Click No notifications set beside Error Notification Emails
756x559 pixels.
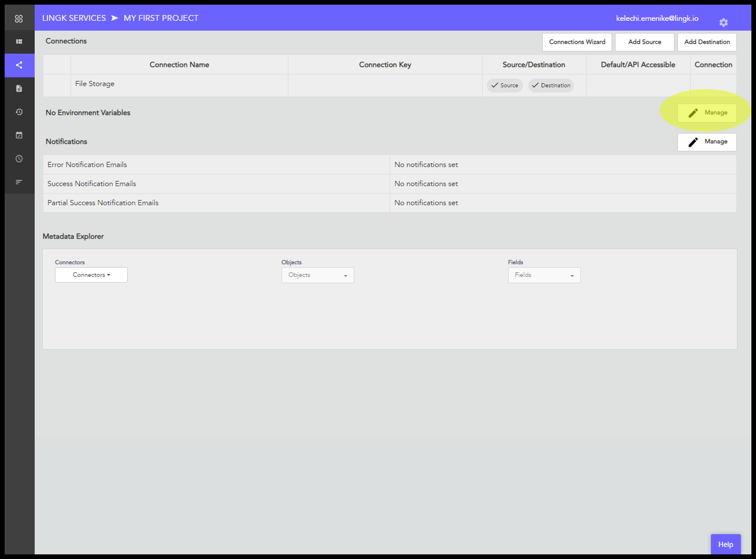pos(426,165)
